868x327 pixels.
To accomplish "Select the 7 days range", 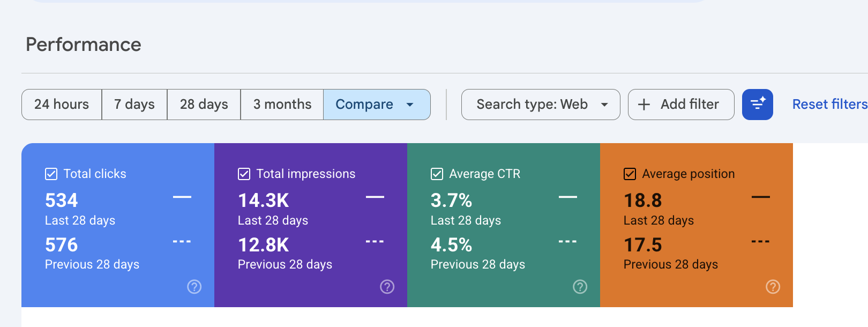I will point(134,105).
